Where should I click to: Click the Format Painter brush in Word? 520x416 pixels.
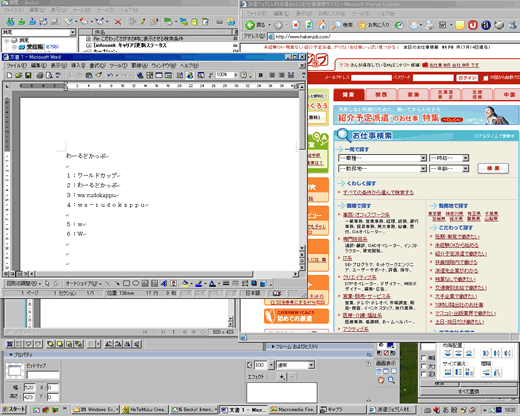pos(99,75)
